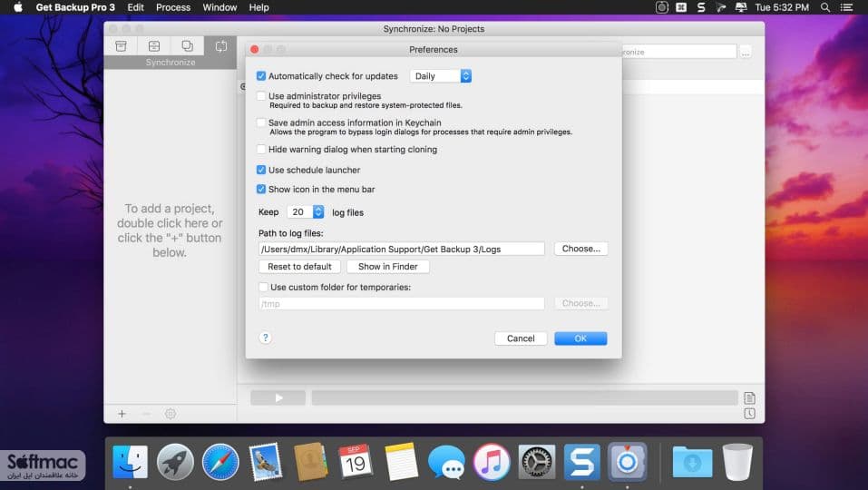Click Choose for log files path
868x490 pixels.
tap(580, 249)
